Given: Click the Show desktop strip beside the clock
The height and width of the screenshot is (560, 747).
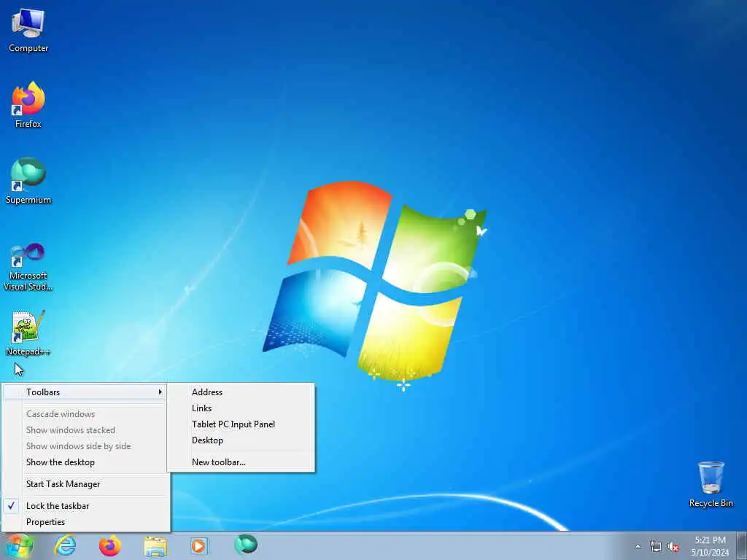Looking at the screenshot, I should 742,545.
